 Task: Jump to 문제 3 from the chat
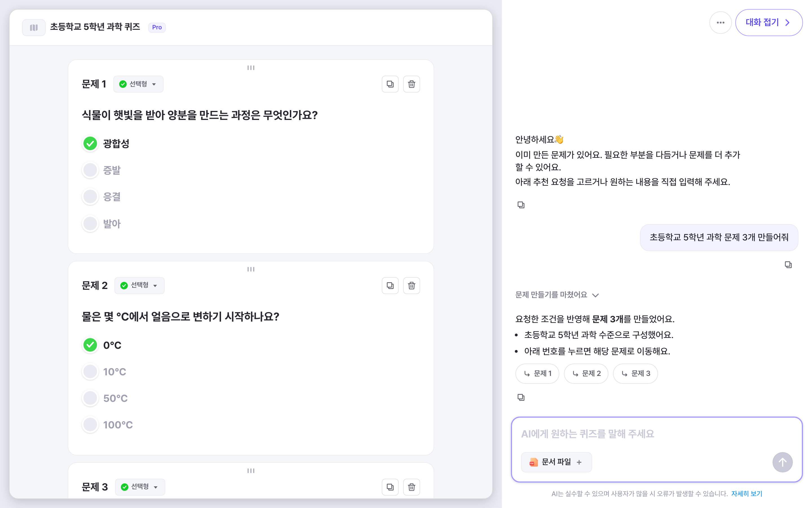click(x=635, y=374)
